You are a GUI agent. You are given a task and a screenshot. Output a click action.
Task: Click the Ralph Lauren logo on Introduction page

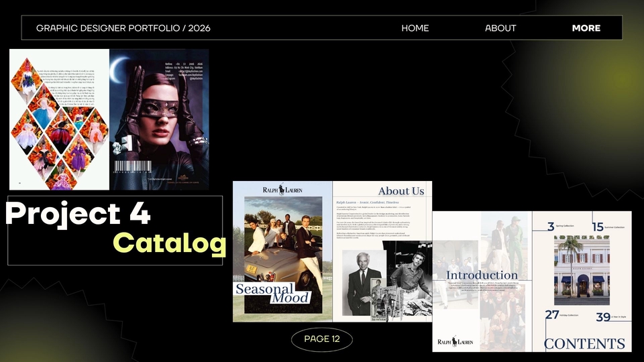(x=455, y=342)
